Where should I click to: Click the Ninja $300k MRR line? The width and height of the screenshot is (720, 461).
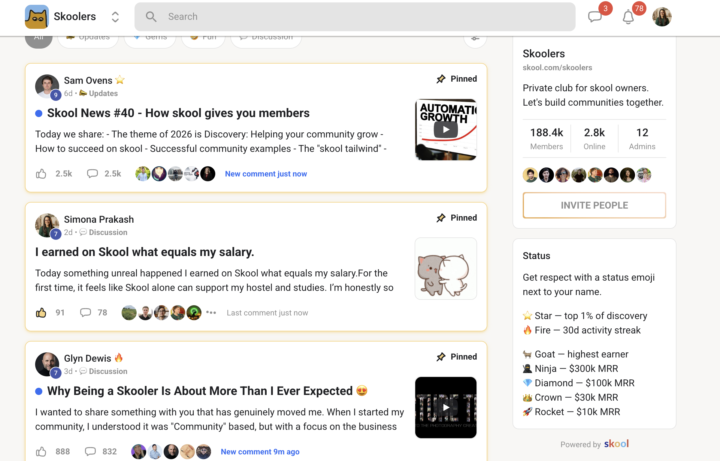(570, 369)
